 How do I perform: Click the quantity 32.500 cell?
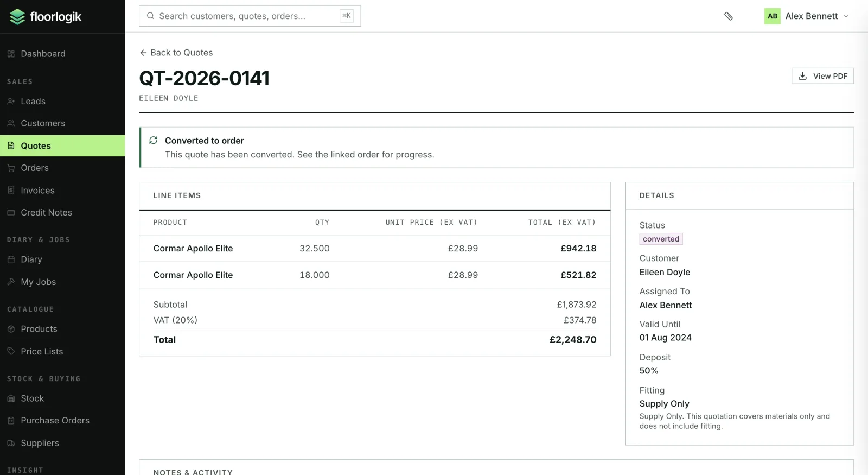(x=315, y=249)
